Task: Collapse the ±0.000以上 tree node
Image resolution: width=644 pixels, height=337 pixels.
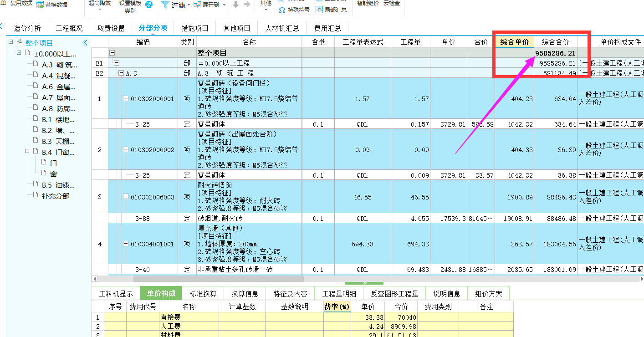Action: click(x=19, y=53)
